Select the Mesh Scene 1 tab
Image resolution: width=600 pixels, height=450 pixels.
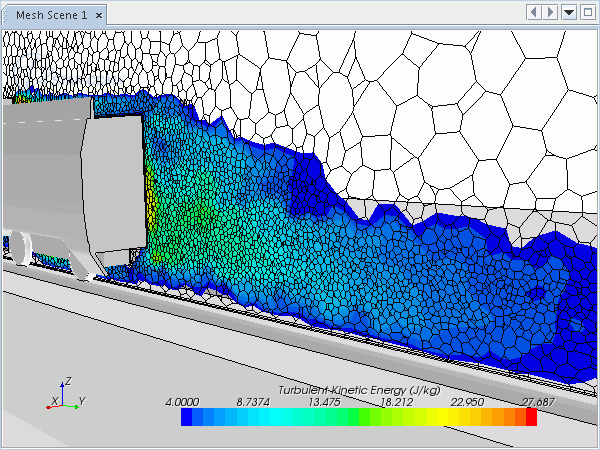[x=47, y=14]
